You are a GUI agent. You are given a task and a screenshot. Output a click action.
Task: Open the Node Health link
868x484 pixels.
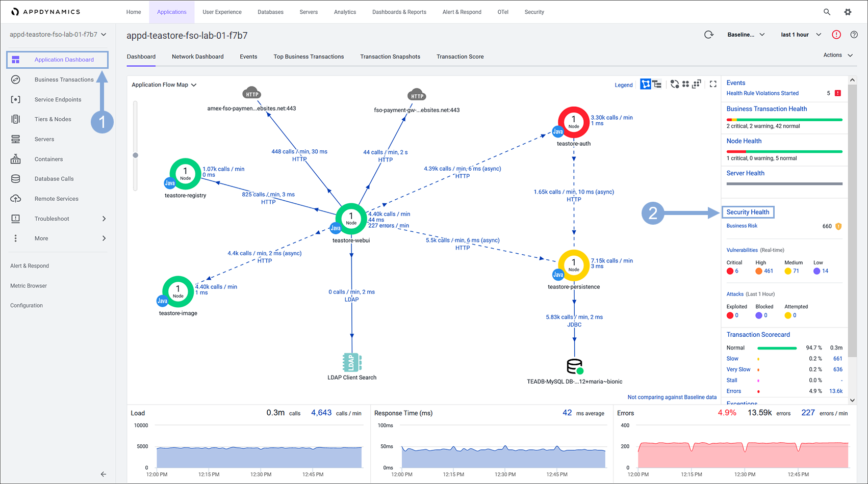tap(744, 141)
